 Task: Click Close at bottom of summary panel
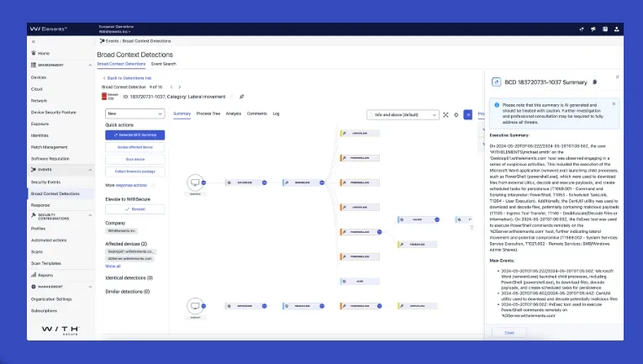click(x=509, y=332)
